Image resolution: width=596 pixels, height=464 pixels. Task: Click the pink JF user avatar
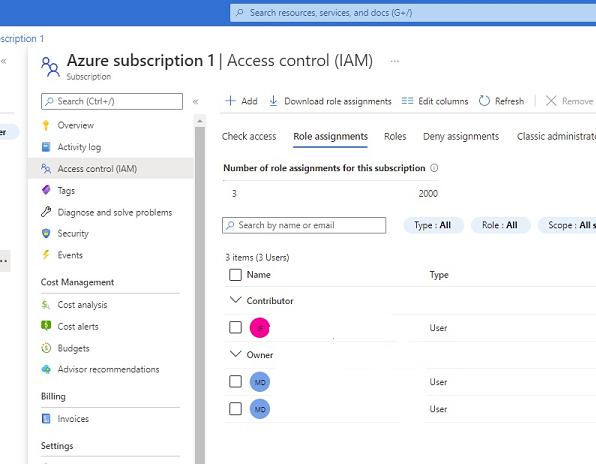pos(260,328)
